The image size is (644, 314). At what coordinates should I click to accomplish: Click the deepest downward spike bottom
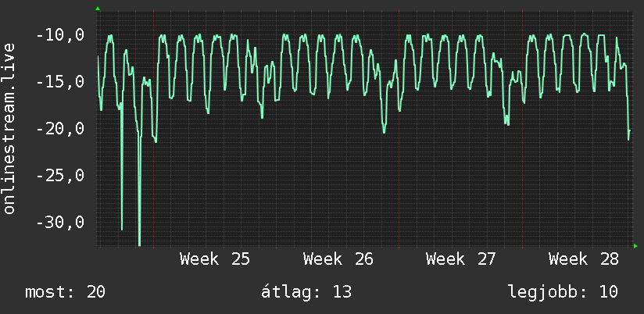coord(140,244)
